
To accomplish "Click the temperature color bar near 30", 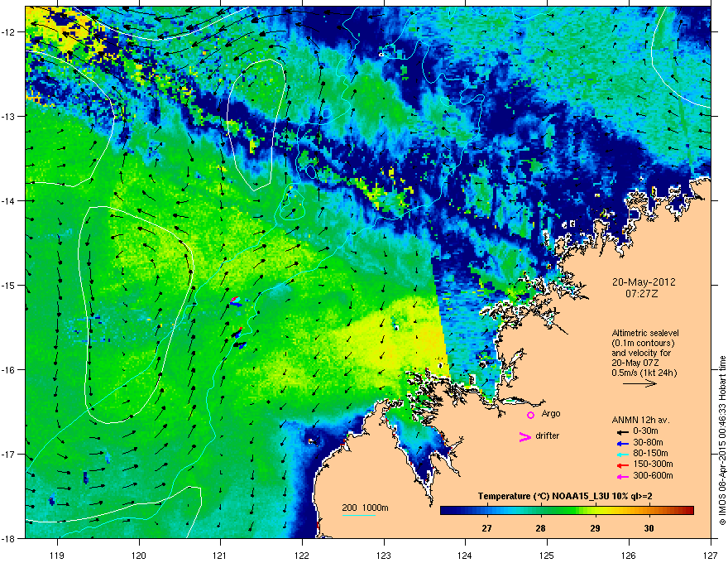I will click(649, 511).
